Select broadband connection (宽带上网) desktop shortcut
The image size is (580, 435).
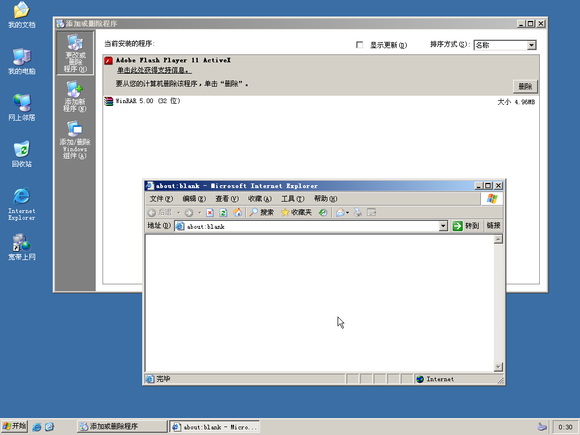[x=22, y=247]
